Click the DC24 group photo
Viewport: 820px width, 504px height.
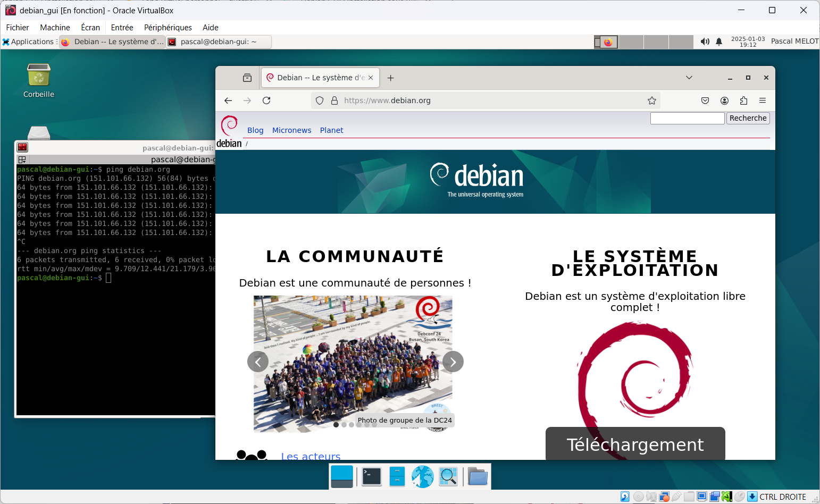[x=353, y=364]
